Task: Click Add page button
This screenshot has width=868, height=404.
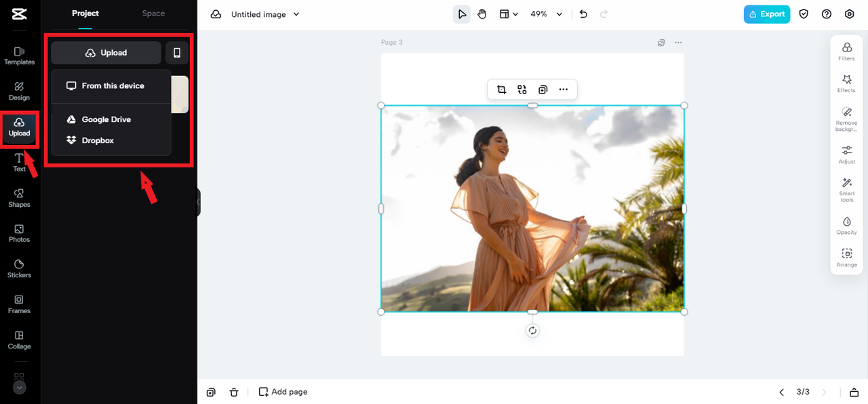Action: tap(283, 392)
